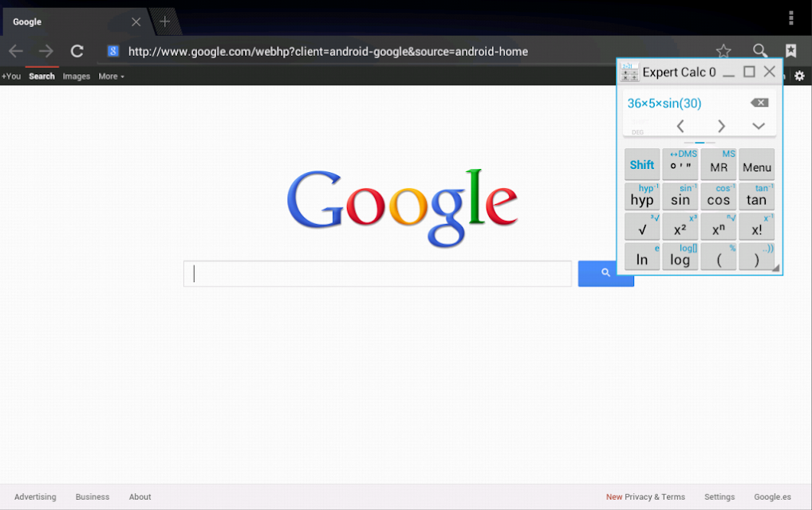Go back with browser back arrow
The height and width of the screenshot is (510, 812).
(x=16, y=51)
